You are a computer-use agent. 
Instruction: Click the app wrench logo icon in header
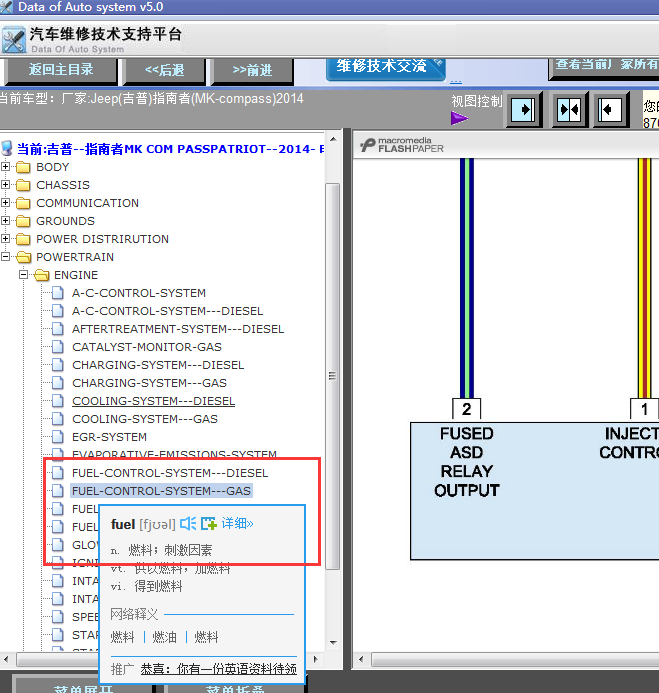[14, 41]
